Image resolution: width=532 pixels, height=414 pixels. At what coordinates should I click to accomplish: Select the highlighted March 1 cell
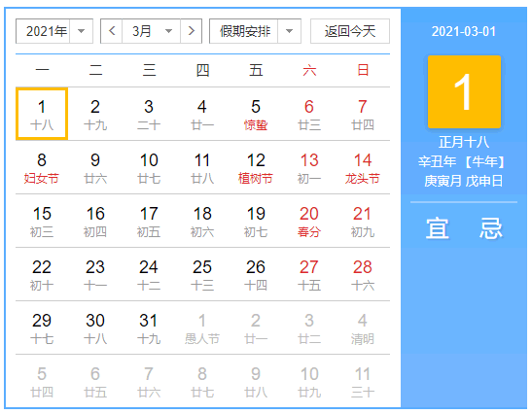click(x=42, y=115)
